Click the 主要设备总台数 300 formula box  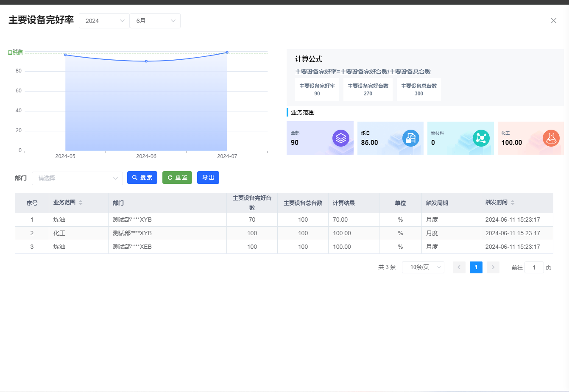(x=419, y=89)
